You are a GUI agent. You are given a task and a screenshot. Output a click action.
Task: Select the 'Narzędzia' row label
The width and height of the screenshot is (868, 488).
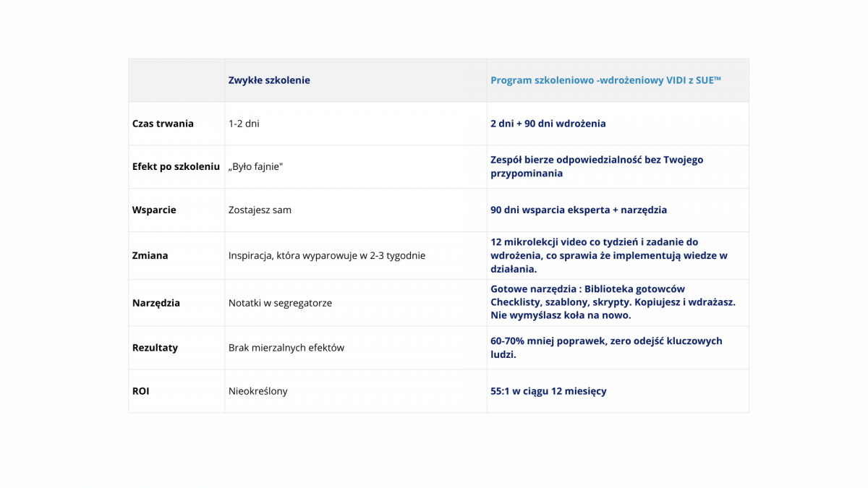tap(156, 303)
